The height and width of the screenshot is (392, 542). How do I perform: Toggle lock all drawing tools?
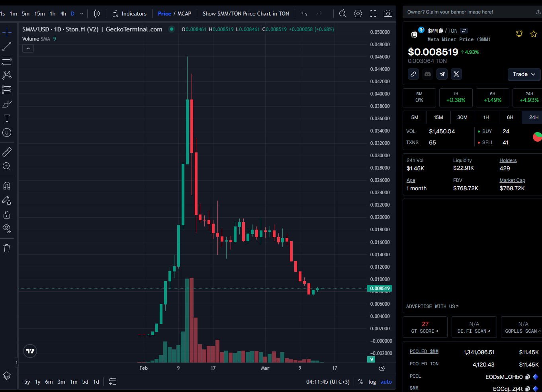tap(7, 215)
